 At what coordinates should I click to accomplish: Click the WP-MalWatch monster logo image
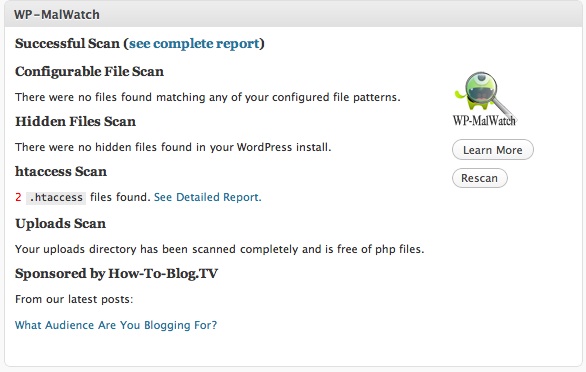point(485,99)
